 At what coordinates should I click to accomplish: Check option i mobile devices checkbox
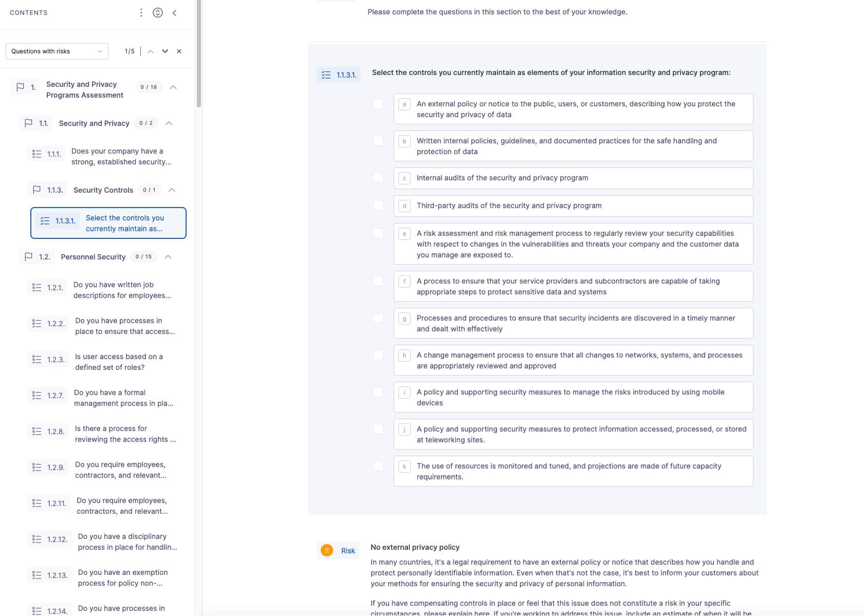(378, 392)
